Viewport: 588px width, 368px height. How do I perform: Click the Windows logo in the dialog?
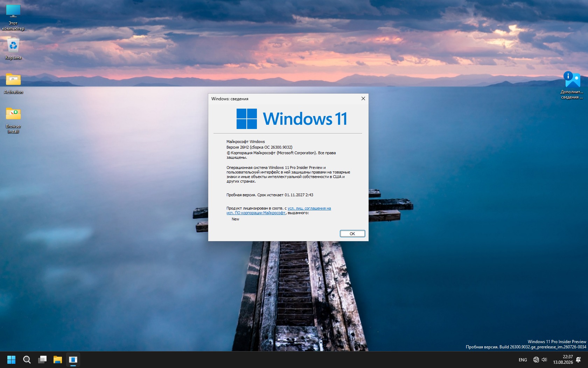(247, 119)
